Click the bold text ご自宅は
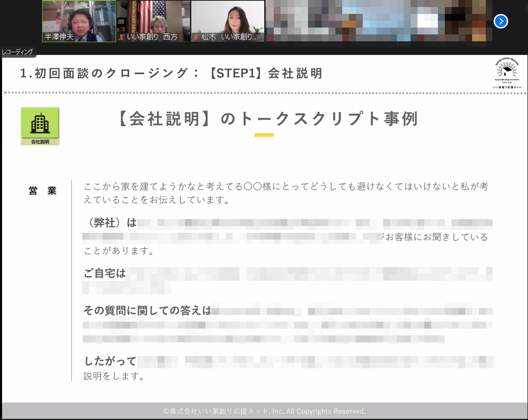 pyautogui.click(x=105, y=273)
